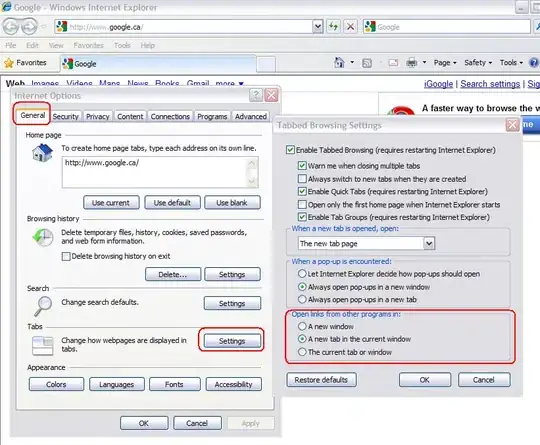The height and width of the screenshot is (445, 540).
Task: Open address bar history dropdown arrow
Action: [318, 27]
